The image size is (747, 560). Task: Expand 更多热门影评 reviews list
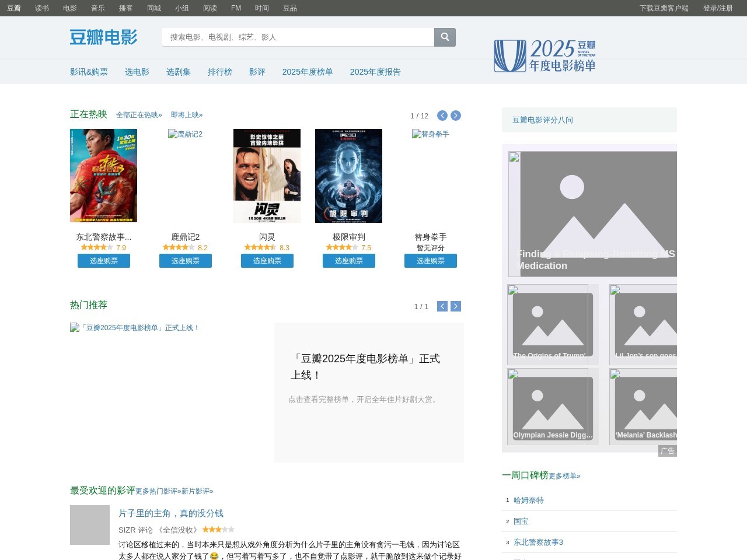pyautogui.click(x=158, y=491)
